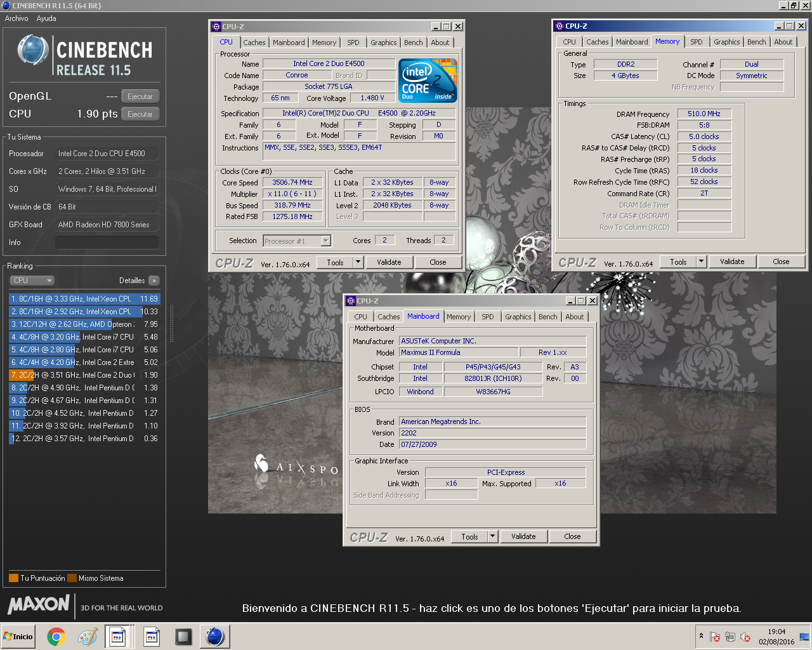Click the Cinebench title bar app icon

click(6, 6)
